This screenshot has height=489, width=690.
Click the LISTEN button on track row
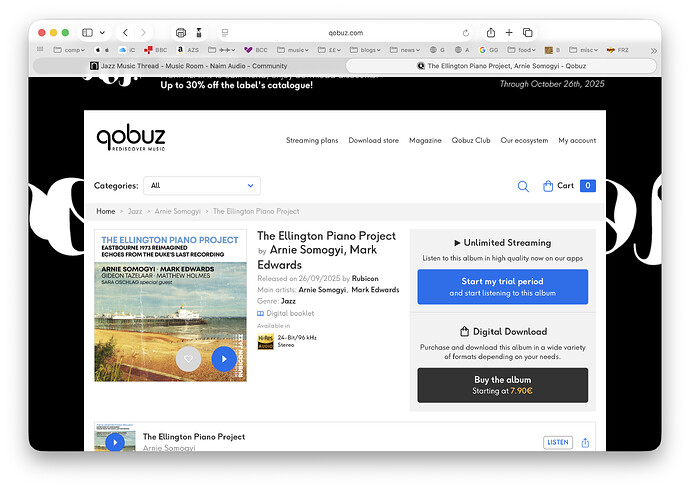(x=558, y=442)
